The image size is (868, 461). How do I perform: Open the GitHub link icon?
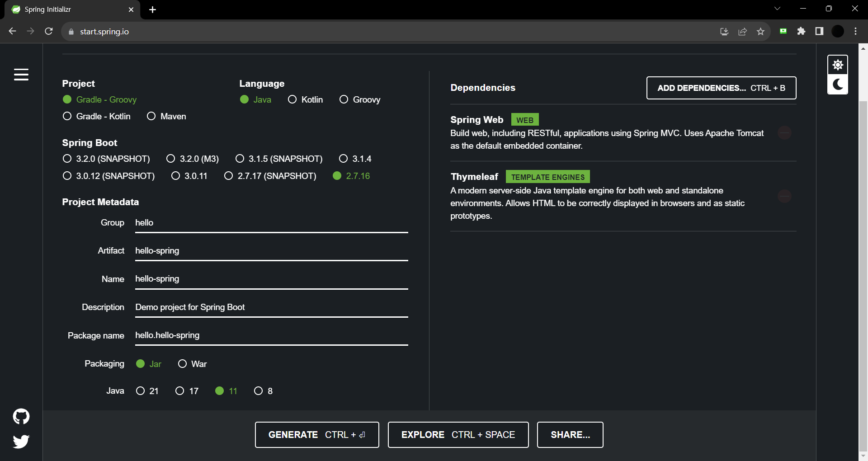pos(21,416)
